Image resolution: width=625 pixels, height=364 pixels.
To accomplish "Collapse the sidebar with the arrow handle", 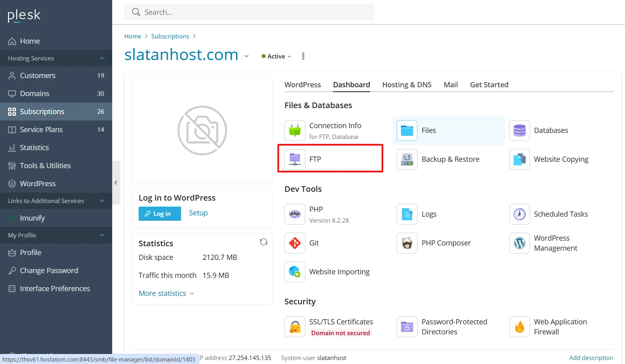I will (116, 183).
